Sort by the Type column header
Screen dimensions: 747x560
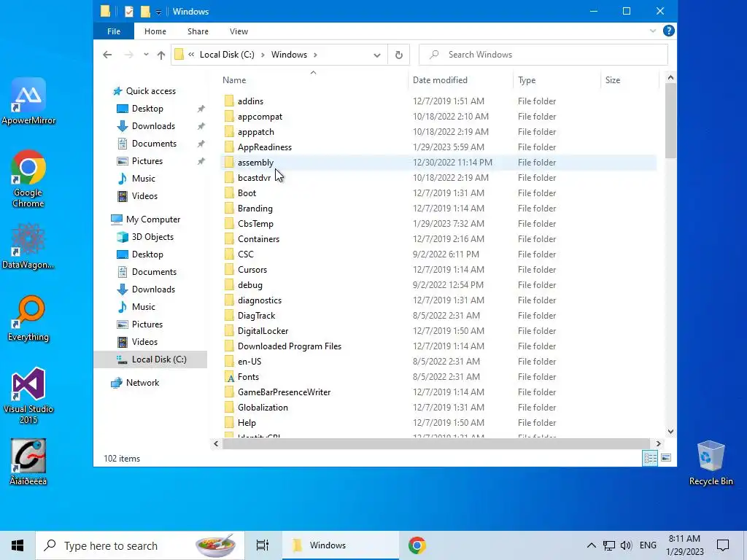pos(527,80)
